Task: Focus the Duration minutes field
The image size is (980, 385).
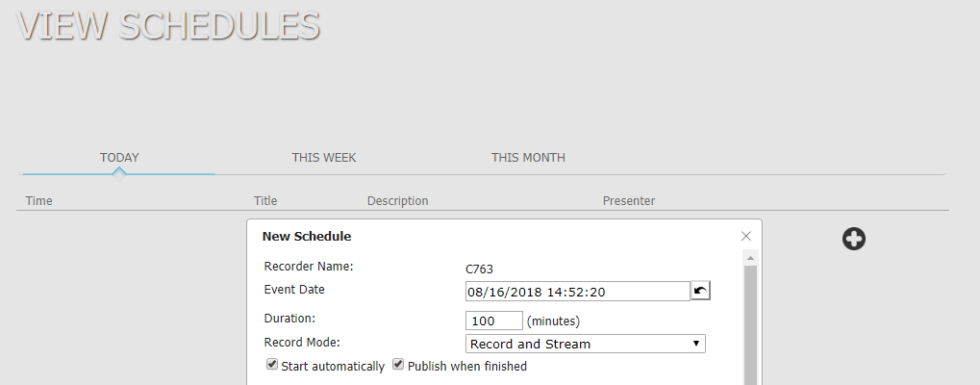Action: 494,321
